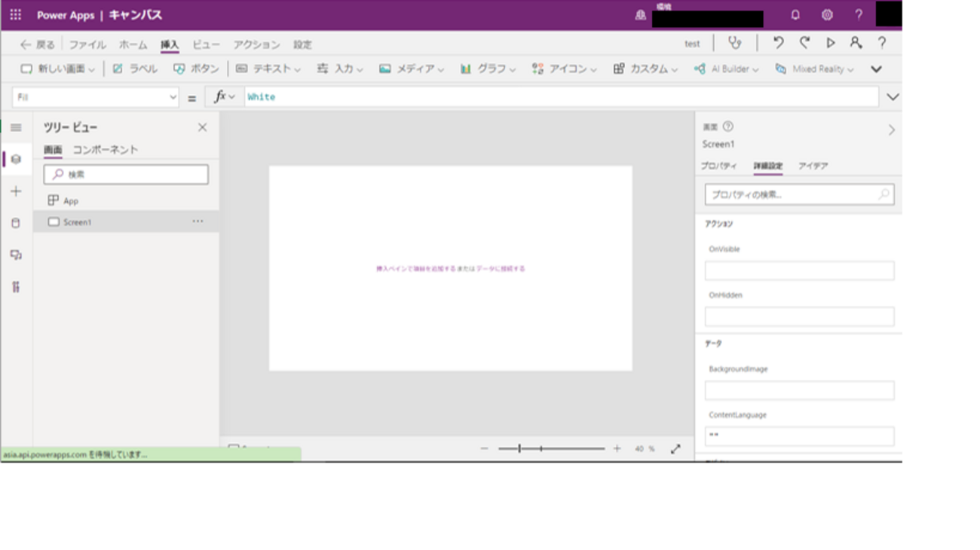
Task: Click the 戻る back button
Action: pyautogui.click(x=38, y=44)
